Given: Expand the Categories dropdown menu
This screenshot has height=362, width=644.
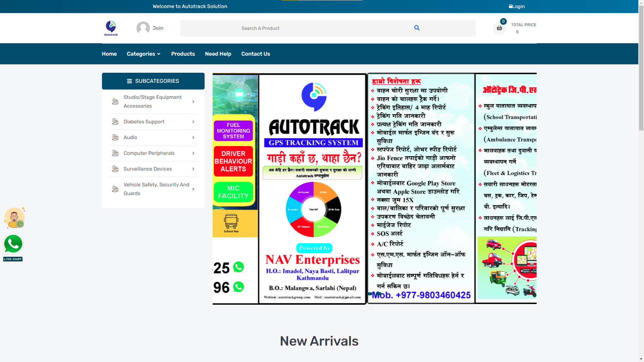Looking at the screenshot, I should (x=144, y=54).
